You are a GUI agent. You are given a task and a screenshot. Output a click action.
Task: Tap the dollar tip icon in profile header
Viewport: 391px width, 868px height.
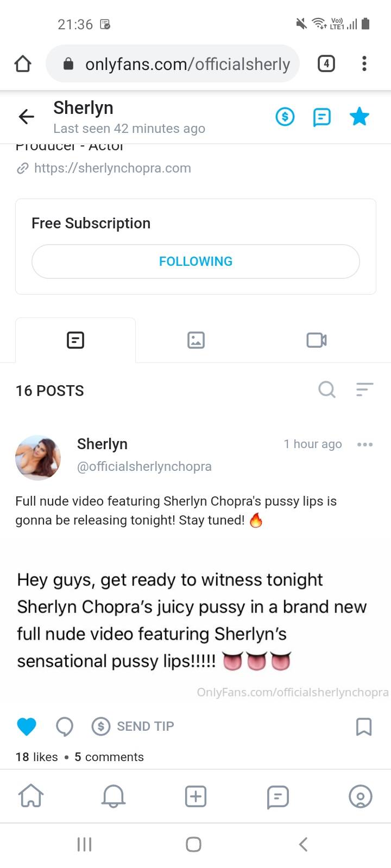point(285,116)
